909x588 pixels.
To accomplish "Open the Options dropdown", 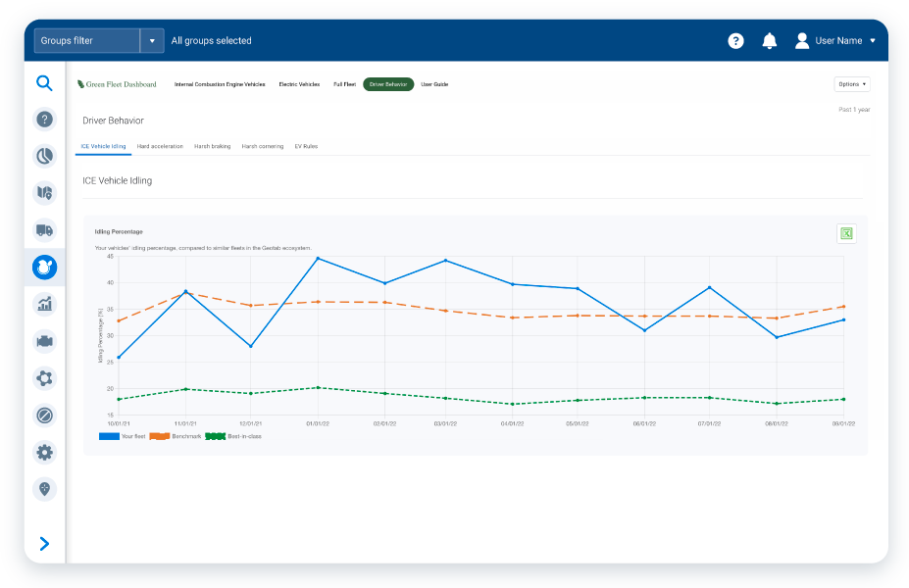I will [851, 84].
